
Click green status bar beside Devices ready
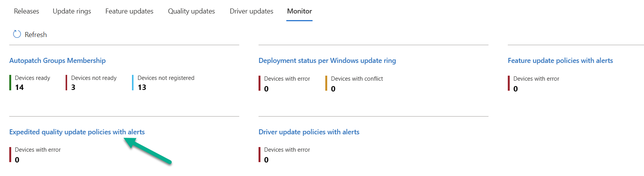[10, 83]
